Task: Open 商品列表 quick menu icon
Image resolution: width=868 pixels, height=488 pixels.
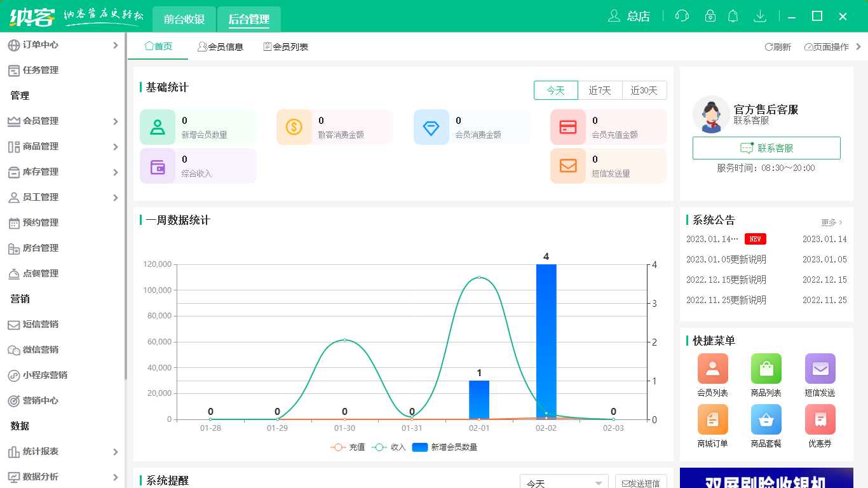Action: (x=766, y=369)
